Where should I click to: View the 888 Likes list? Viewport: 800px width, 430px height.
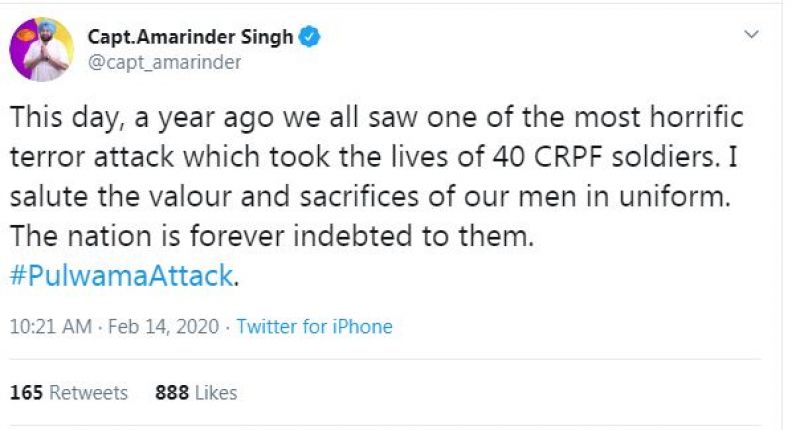[x=196, y=393]
